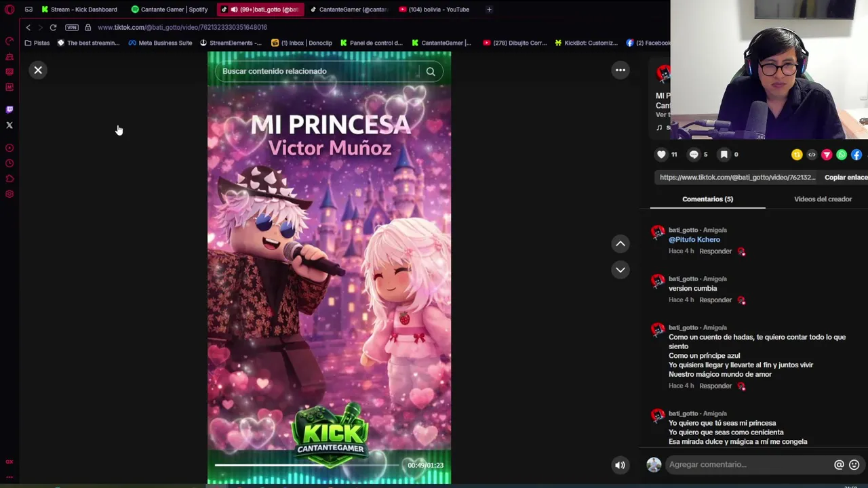Open KickBot Customize bookmark

tap(586, 43)
